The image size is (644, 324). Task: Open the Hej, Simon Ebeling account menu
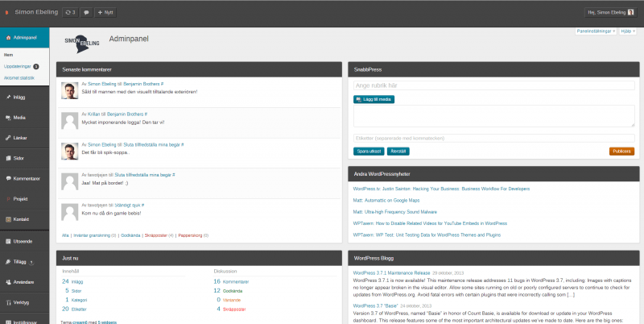point(611,12)
